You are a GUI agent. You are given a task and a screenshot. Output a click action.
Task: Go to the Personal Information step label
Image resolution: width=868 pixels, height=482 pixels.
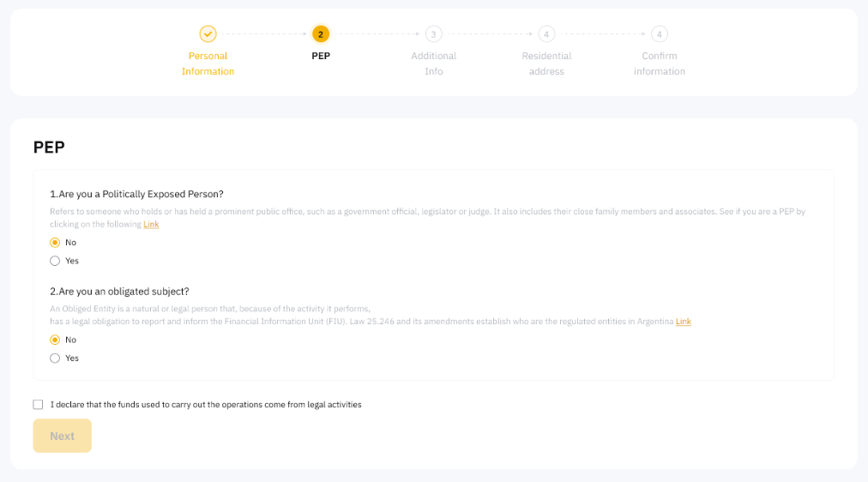coord(208,63)
